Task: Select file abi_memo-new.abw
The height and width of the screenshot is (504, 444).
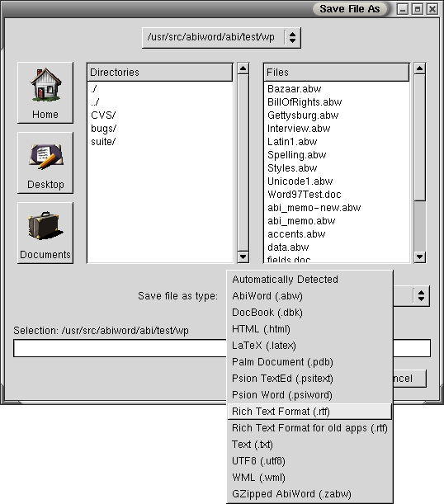Action: click(336, 208)
